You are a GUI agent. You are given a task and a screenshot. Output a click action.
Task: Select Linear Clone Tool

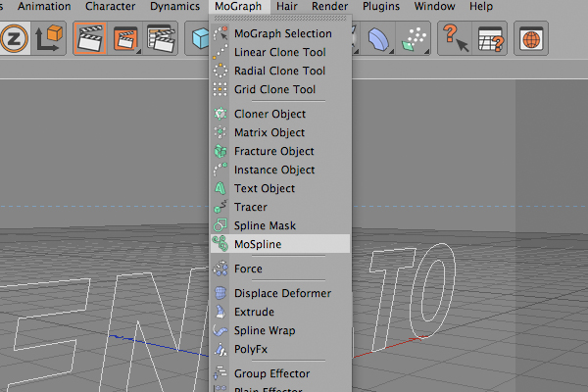(280, 52)
